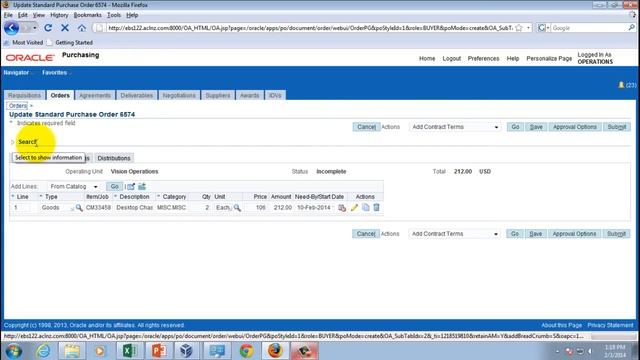Open top Actions dropdown Add Contract Terms
The image size is (640, 360).
tap(455, 127)
